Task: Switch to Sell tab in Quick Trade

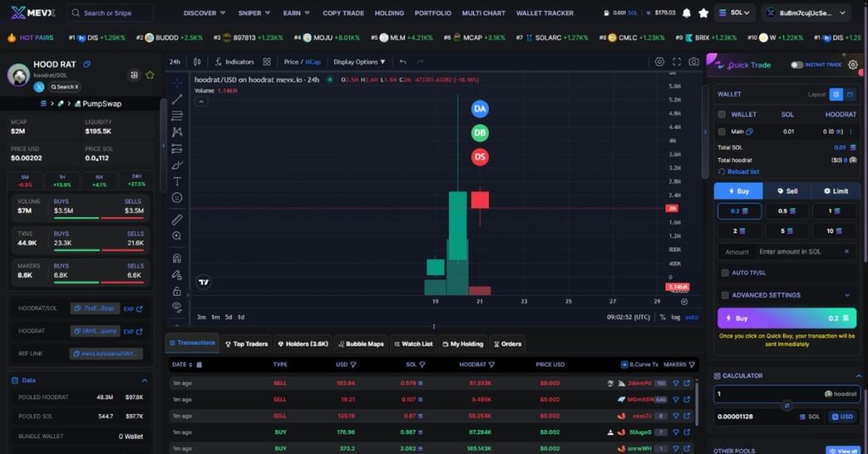Action: [x=787, y=191]
